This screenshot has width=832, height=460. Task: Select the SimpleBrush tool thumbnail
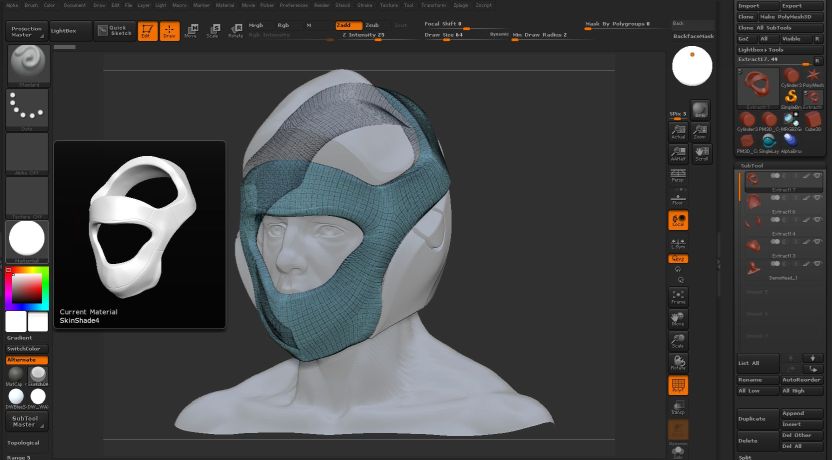[790, 97]
